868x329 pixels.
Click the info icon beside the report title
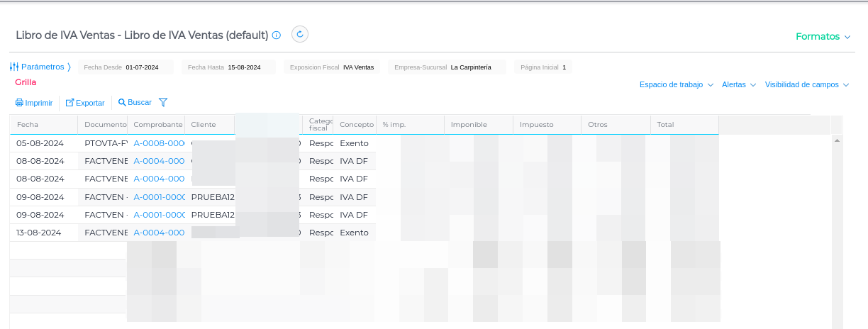277,35
